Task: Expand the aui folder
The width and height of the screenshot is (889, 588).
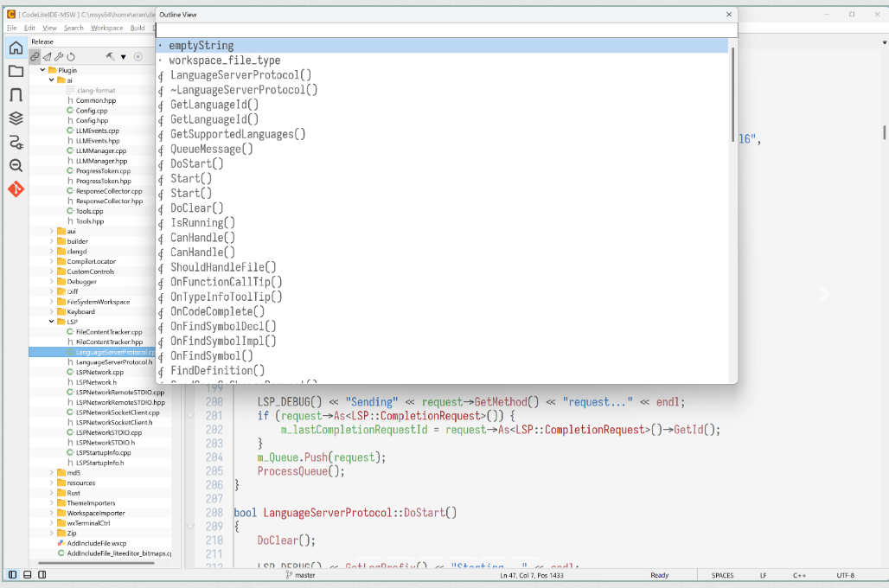Action: pyautogui.click(x=52, y=232)
